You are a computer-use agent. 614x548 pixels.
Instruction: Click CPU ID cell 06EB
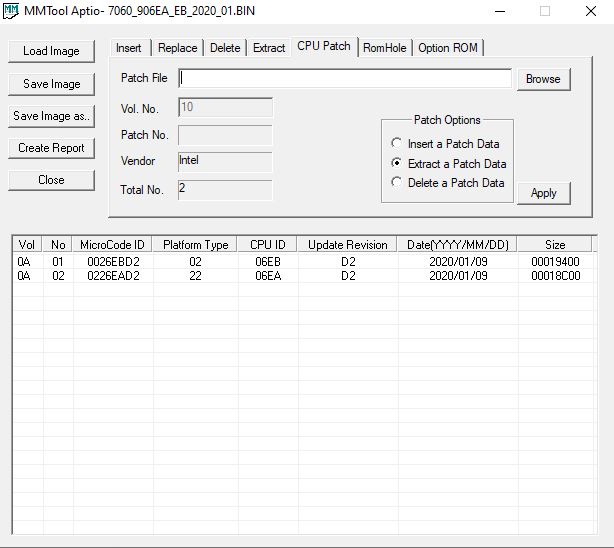pos(268,262)
